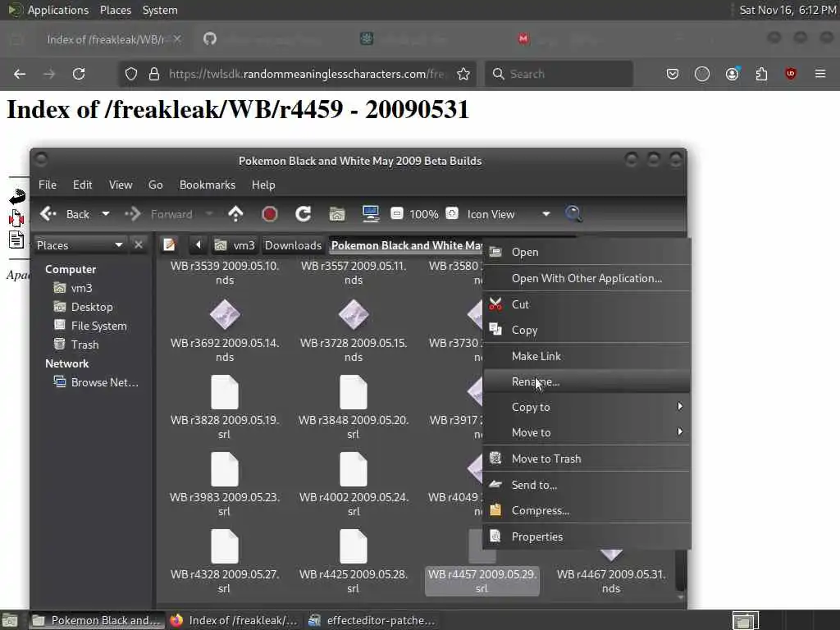This screenshot has height=630, width=840.
Task: Choose Move to Trash
Action: (x=587, y=459)
